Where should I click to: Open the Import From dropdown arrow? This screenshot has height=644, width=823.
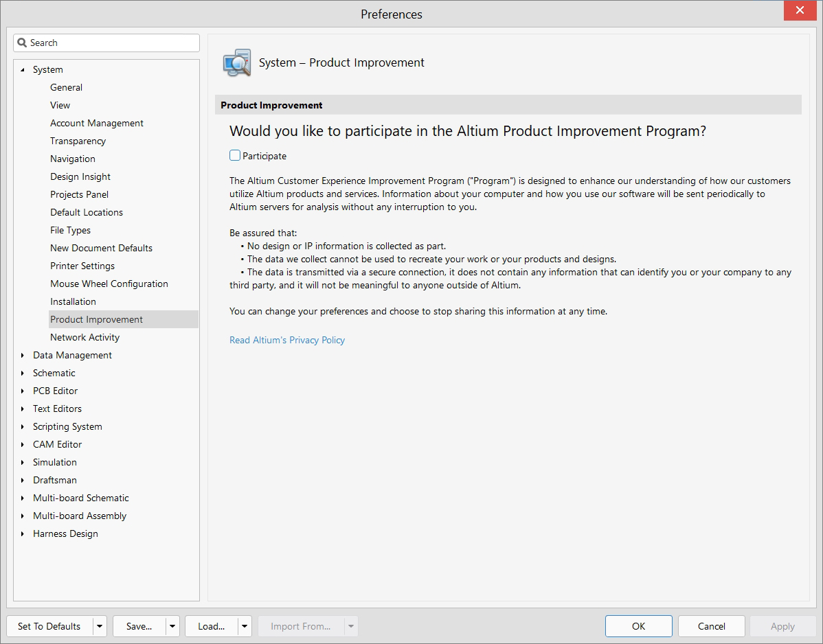(351, 626)
